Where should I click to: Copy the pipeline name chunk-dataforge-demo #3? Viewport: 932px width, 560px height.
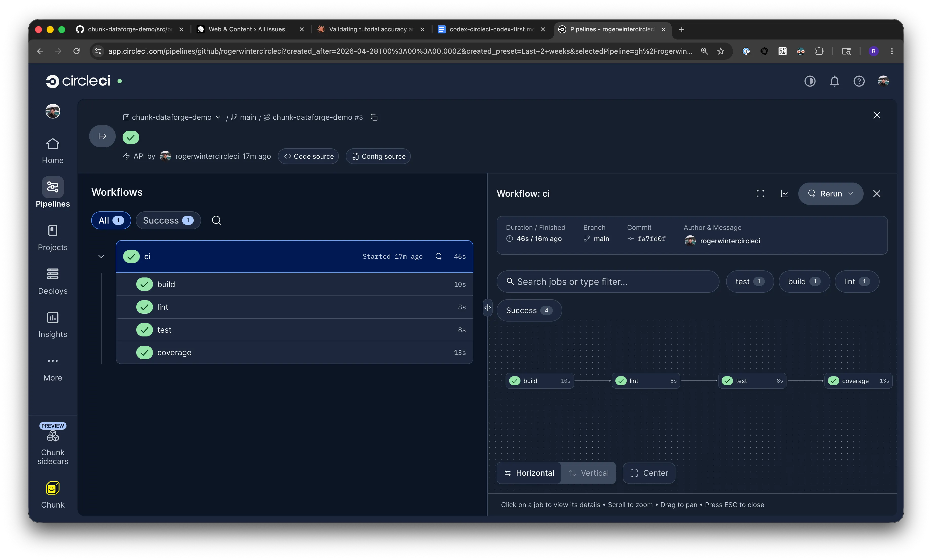click(374, 117)
